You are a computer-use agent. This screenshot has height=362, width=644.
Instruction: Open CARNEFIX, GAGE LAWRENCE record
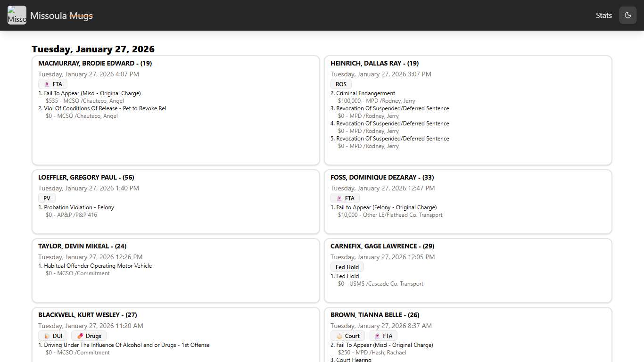click(x=382, y=246)
